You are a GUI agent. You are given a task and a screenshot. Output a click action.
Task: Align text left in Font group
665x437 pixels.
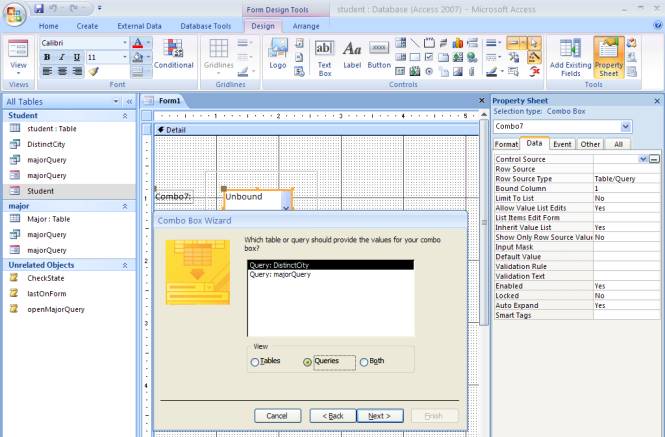click(x=47, y=71)
